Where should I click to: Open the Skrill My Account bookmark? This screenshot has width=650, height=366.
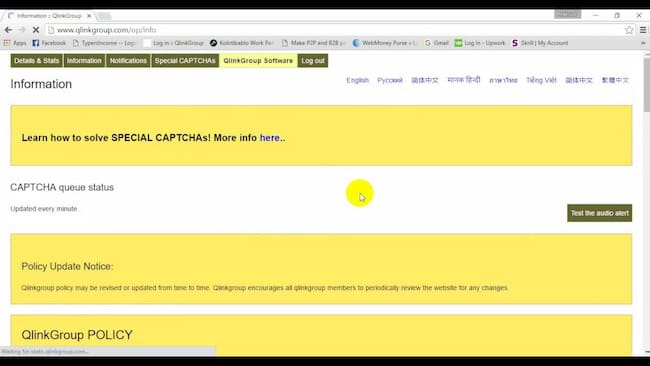coord(540,43)
